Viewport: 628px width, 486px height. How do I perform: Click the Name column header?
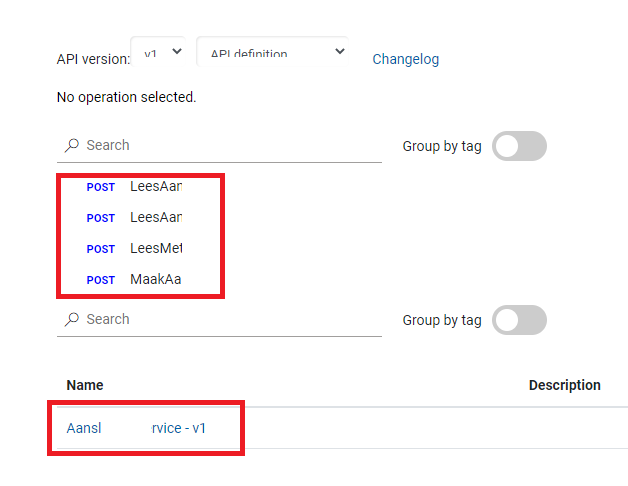tap(85, 385)
